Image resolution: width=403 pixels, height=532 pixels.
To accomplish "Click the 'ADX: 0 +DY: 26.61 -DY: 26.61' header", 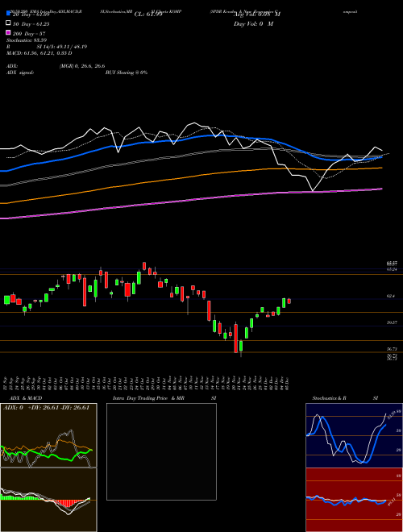I will (46, 408).
